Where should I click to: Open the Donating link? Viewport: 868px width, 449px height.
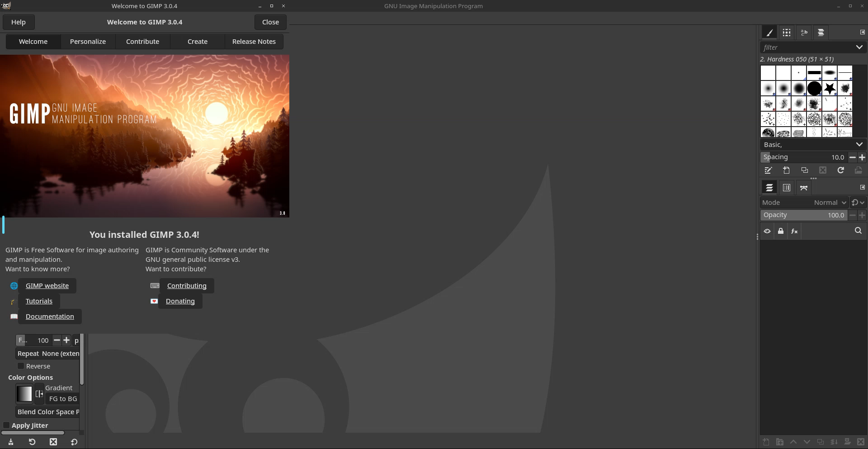pyautogui.click(x=180, y=301)
